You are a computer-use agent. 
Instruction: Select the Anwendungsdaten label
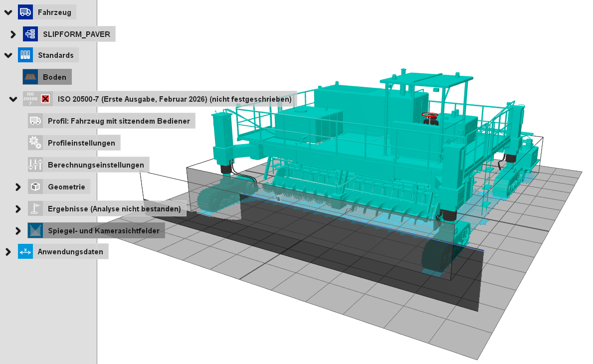point(70,252)
